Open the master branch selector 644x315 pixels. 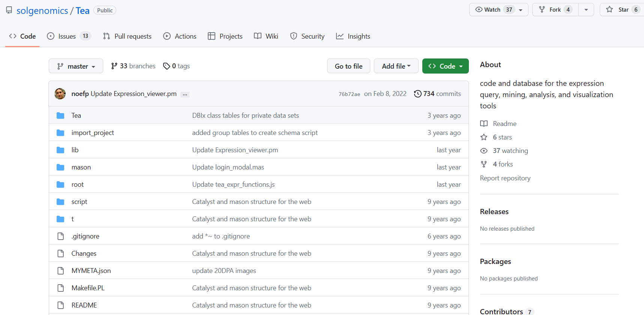click(x=76, y=66)
